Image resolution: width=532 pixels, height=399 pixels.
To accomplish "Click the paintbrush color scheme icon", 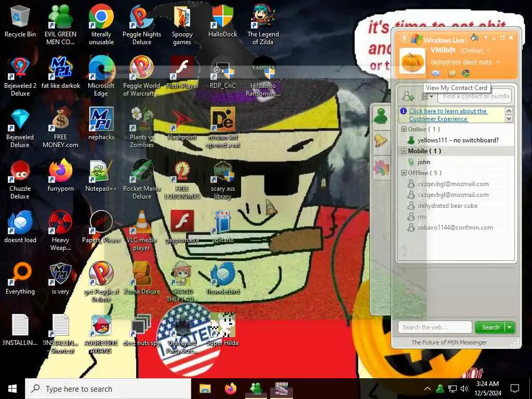I will [474, 37].
